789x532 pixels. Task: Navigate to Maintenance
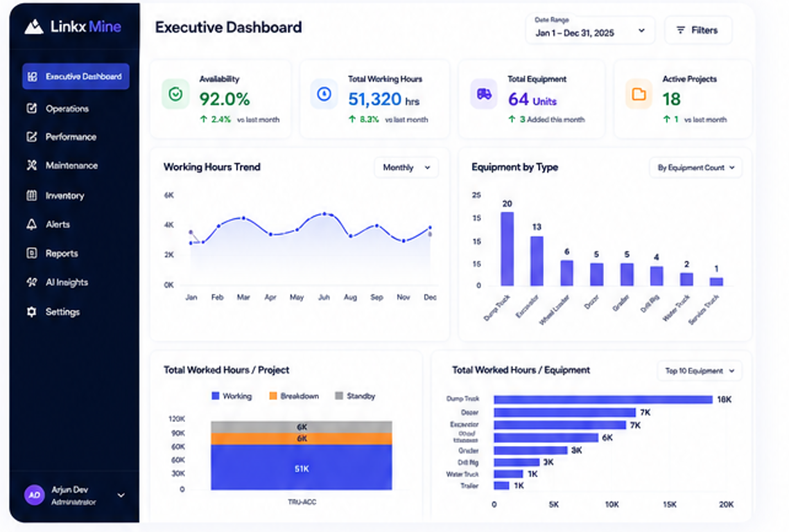tap(71, 166)
